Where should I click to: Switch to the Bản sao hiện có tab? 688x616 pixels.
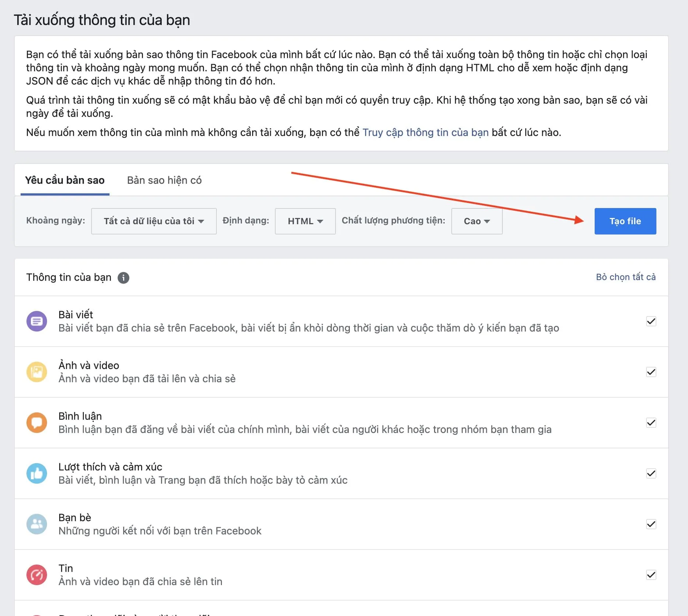point(164,180)
